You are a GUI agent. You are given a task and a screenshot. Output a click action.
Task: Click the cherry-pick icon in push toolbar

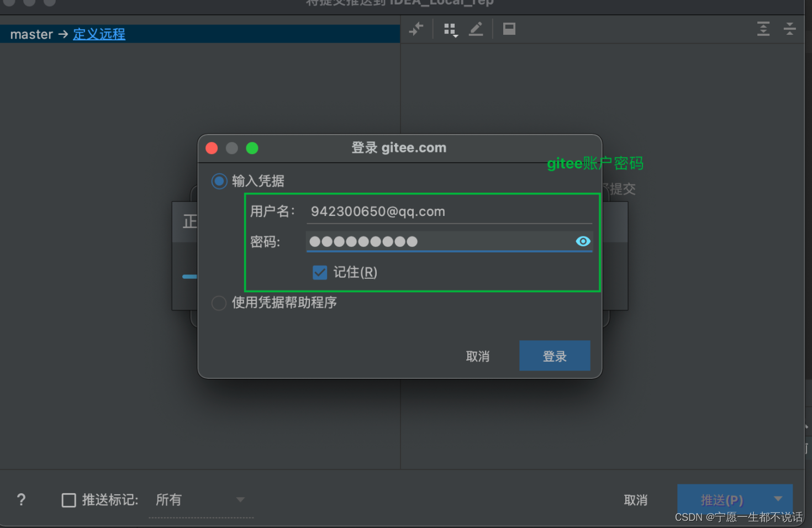(416, 29)
